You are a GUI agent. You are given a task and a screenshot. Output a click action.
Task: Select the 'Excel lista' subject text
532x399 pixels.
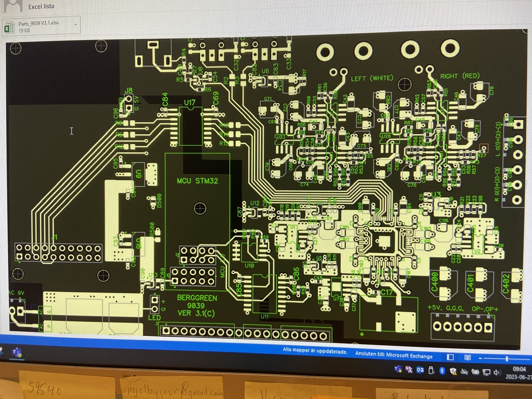pyautogui.click(x=41, y=6)
